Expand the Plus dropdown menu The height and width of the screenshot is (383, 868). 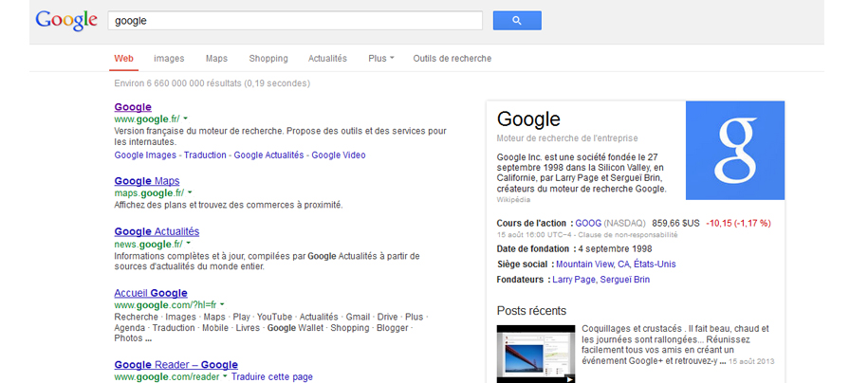click(x=380, y=58)
